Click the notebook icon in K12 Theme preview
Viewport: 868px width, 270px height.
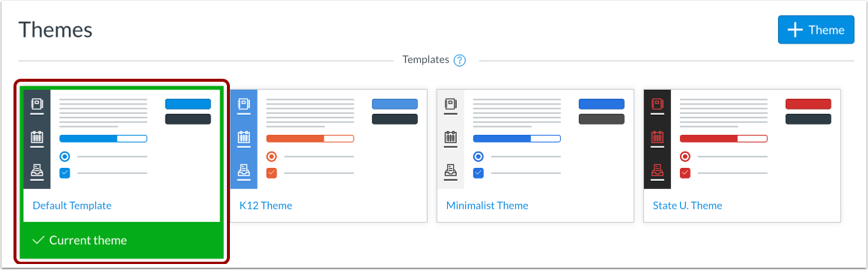pyautogui.click(x=243, y=104)
